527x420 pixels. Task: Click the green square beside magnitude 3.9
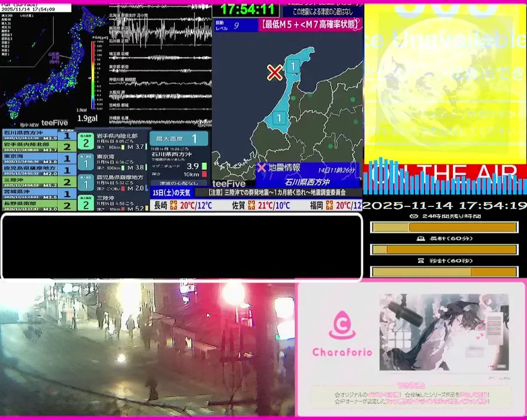[x=204, y=166]
